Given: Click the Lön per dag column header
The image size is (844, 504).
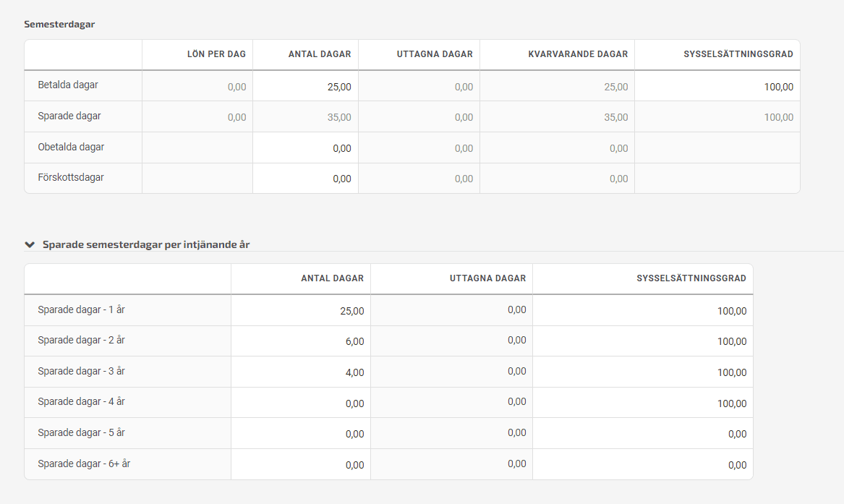Looking at the screenshot, I should coord(216,54).
